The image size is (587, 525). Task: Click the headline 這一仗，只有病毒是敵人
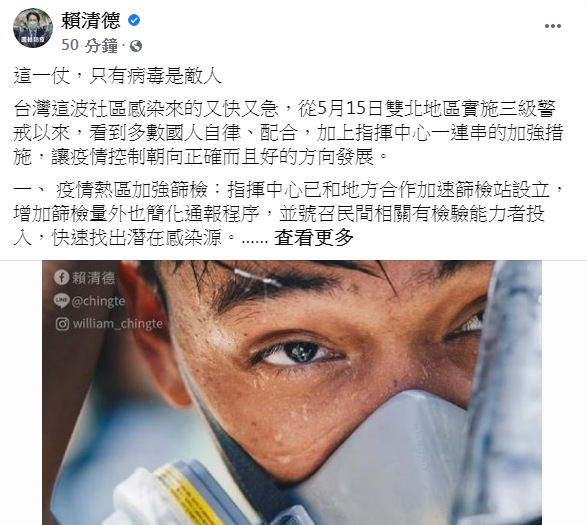coord(118,76)
